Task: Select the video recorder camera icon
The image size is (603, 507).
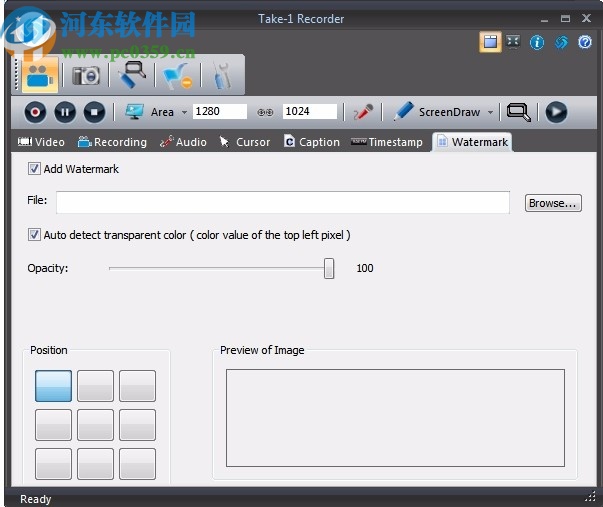Action: pos(40,75)
